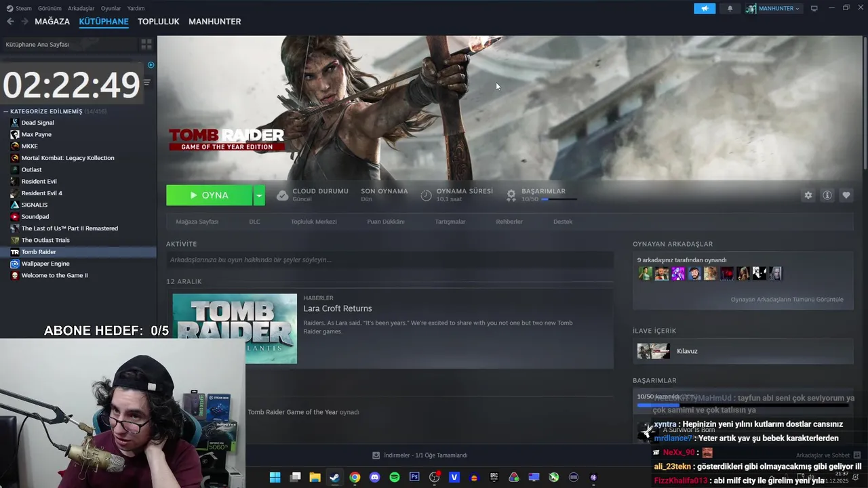The width and height of the screenshot is (868, 488).
Task: Click İndirmeler download status bar
Action: click(420, 455)
